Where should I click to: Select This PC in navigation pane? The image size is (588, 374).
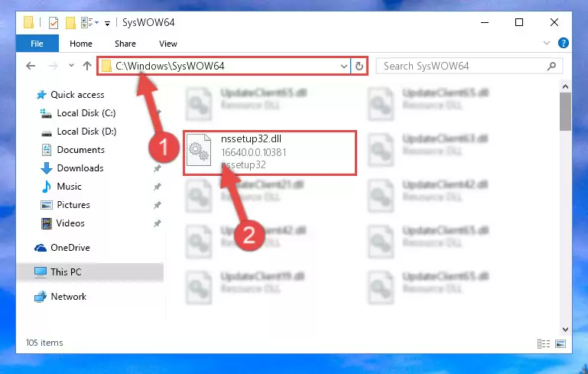point(66,272)
